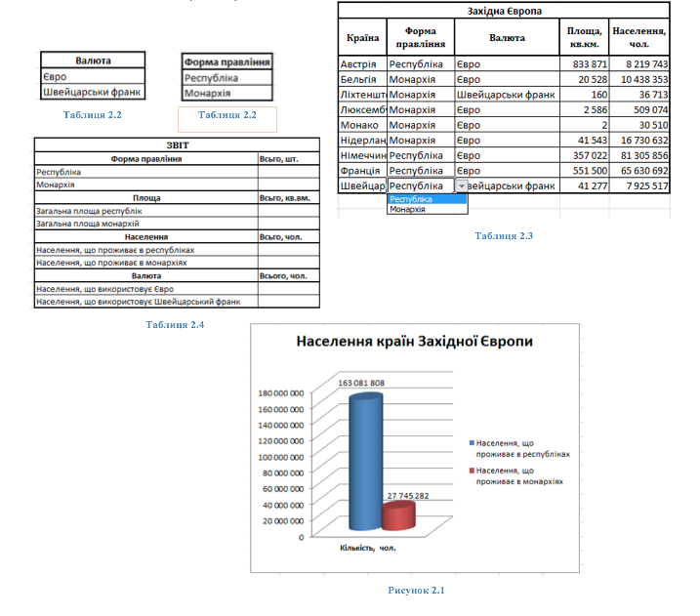Click 'Швейцарськи франк' in the small Валюта table
The width and height of the screenshot is (700, 616).
click(x=93, y=93)
